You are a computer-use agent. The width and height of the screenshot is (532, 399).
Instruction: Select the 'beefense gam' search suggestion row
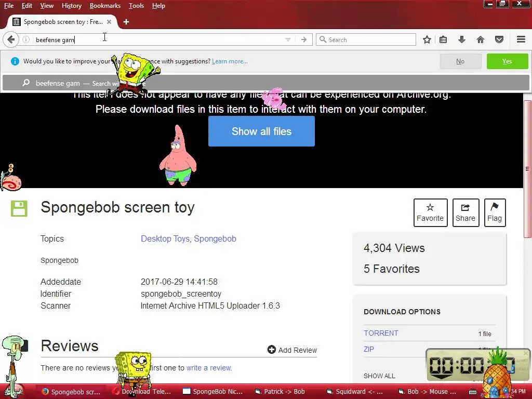(x=266, y=83)
